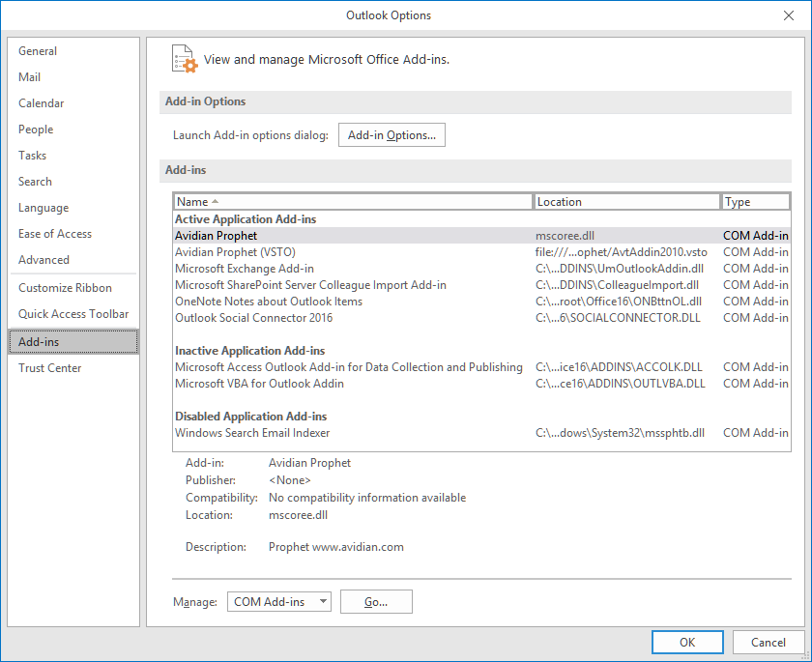Screen dimensions: 812x662
Task: Select Windows Search Email Indexer add-in
Action: [x=481, y=433]
